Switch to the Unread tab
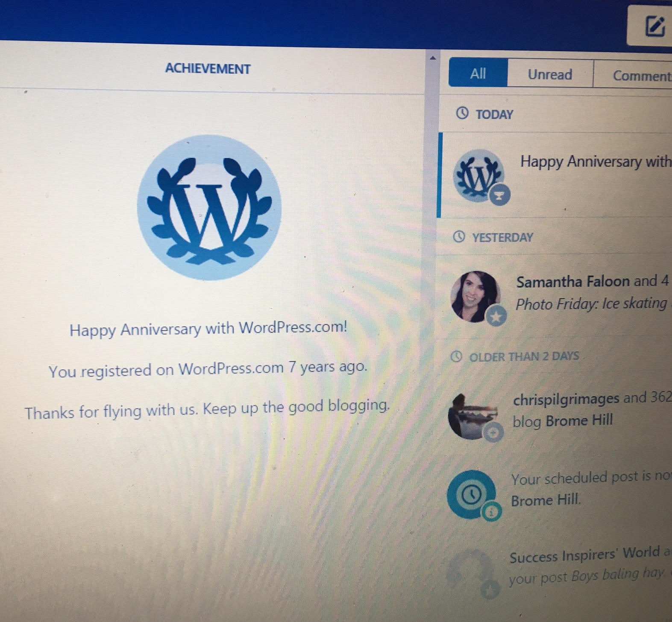The image size is (672, 622). [550, 74]
